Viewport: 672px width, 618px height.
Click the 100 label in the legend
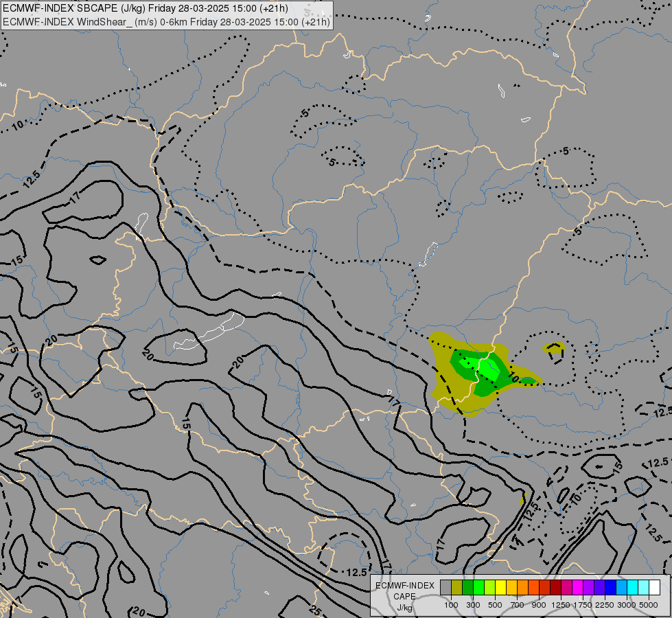[x=451, y=605]
